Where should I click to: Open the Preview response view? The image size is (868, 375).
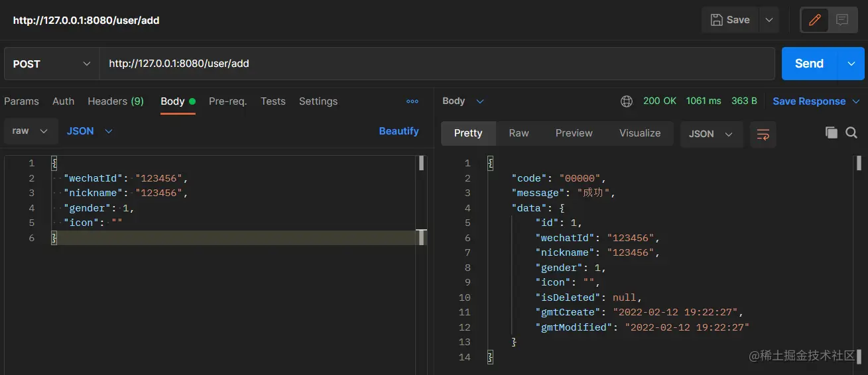pyautogui.click(x=574, y=133)
